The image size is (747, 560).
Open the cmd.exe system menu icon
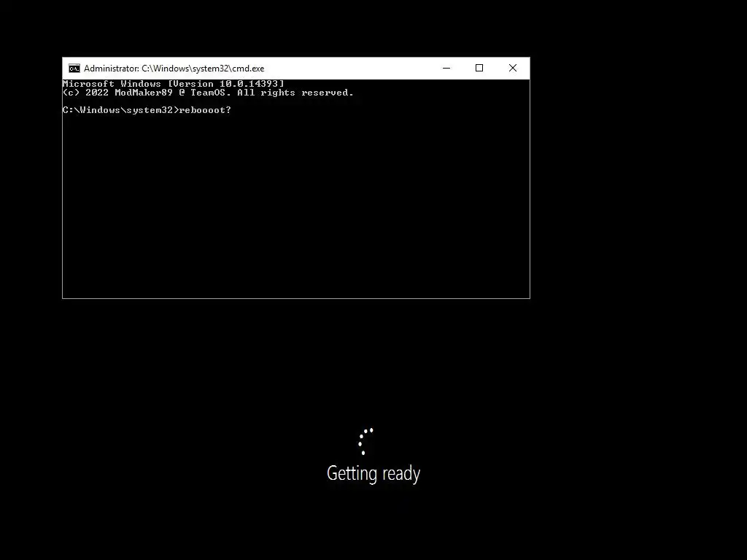point(74,69)
